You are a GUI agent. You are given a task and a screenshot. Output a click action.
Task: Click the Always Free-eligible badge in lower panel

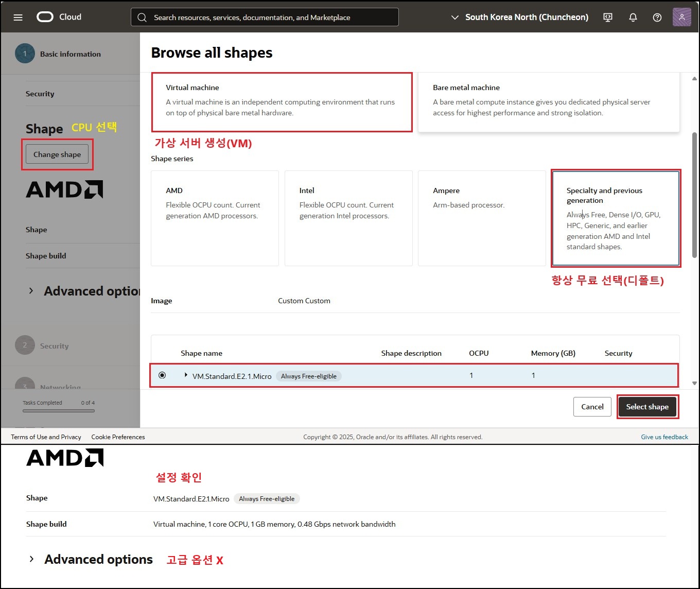click(x=267, y=499)
